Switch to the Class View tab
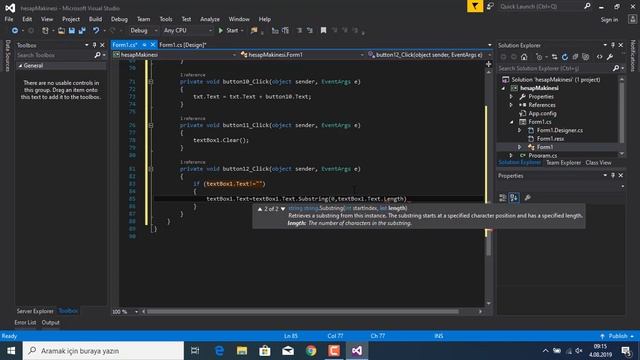The width and height of the screenshot is (640, 360). click(x=598, y=162)
